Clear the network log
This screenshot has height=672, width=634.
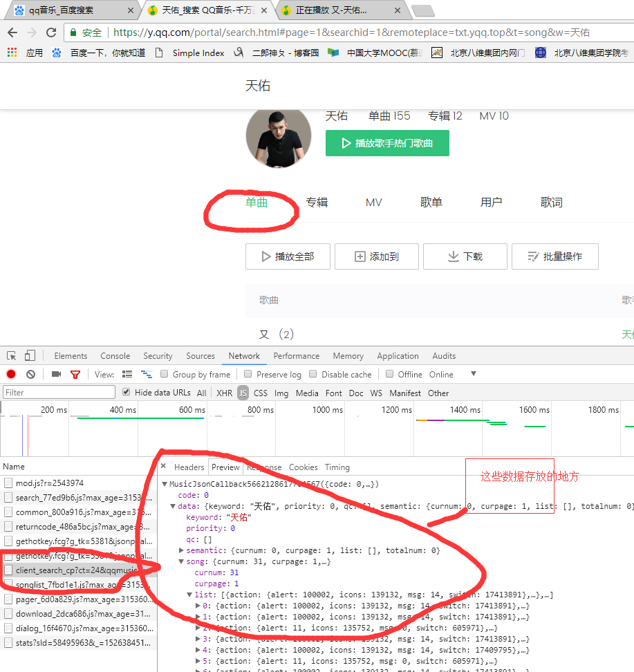[30, 374]
